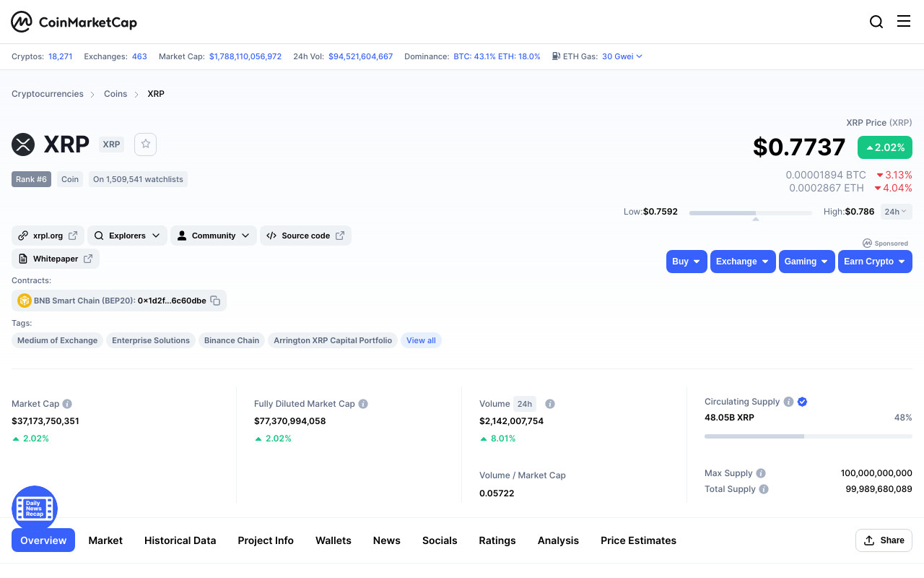This screenshot has height=578, width=924.
Task: Click the Coin type badge
Action: coord(70,179)
